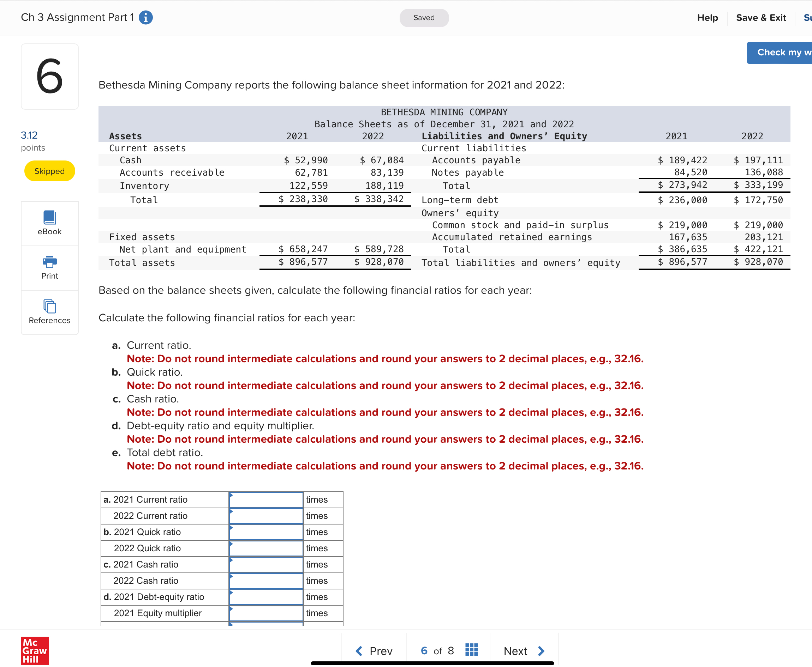Open the Help menu
Screen dimensions: 812x667
coord(707,17)
